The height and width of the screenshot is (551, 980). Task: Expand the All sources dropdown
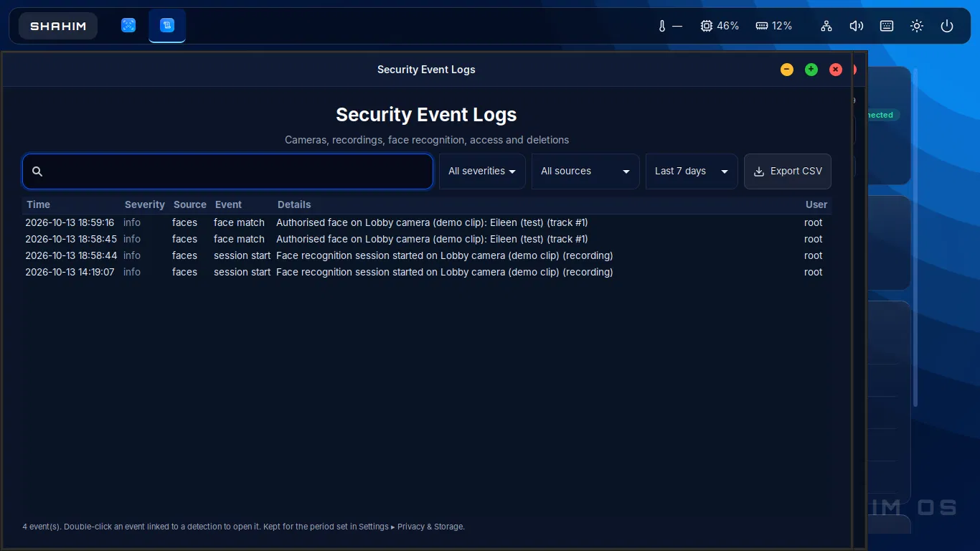585,171
